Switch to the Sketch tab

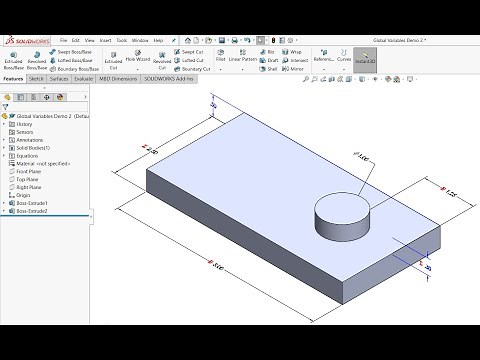(36, 79)
